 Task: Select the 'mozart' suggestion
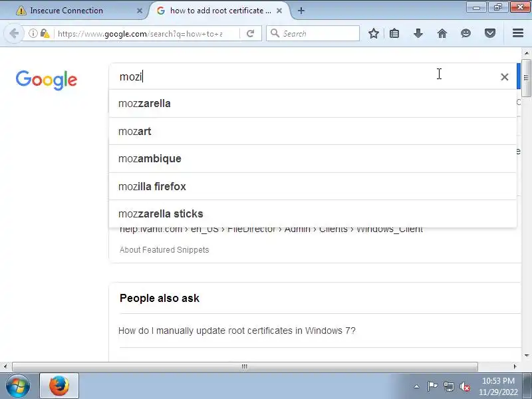point(313,131)
